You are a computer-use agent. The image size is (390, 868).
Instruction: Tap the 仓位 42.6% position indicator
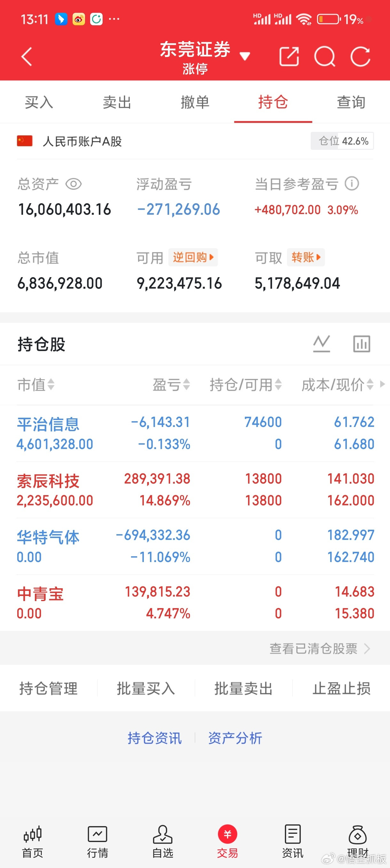(x=342, y=141)
